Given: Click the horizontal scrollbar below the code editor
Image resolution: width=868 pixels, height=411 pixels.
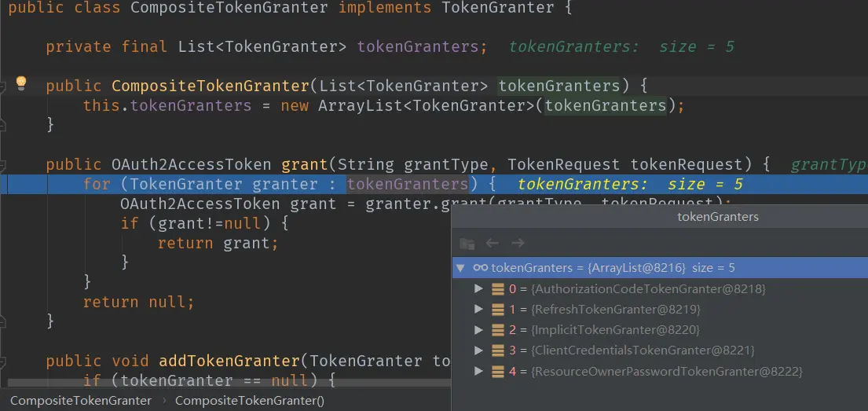Looking at the screenshot, I should (x=229, y=383).
